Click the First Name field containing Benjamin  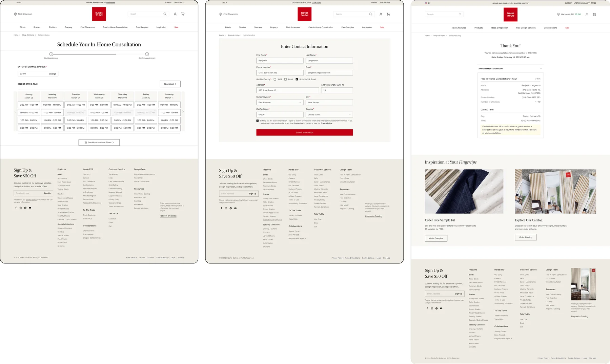click(x=280, y=61)
